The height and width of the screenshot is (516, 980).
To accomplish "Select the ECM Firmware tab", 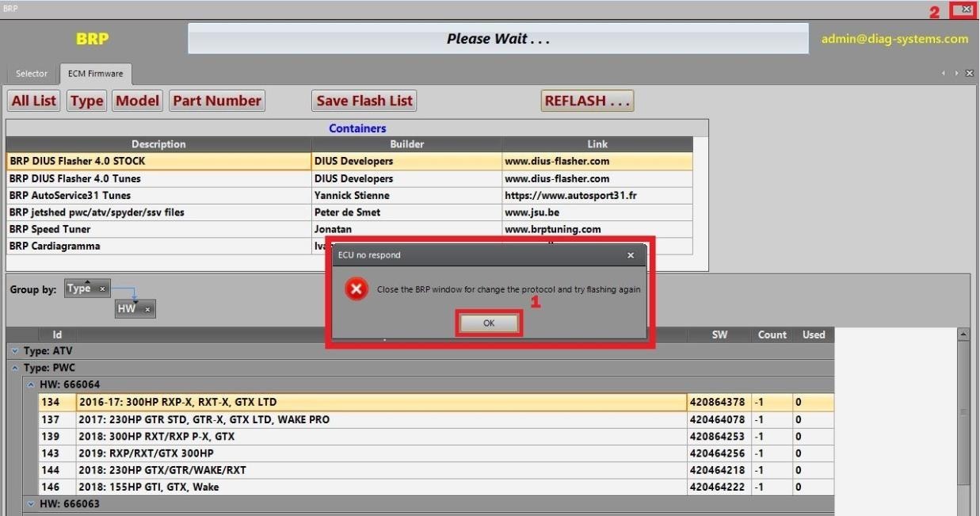I will pyautogui.click(x=95, y=73).
